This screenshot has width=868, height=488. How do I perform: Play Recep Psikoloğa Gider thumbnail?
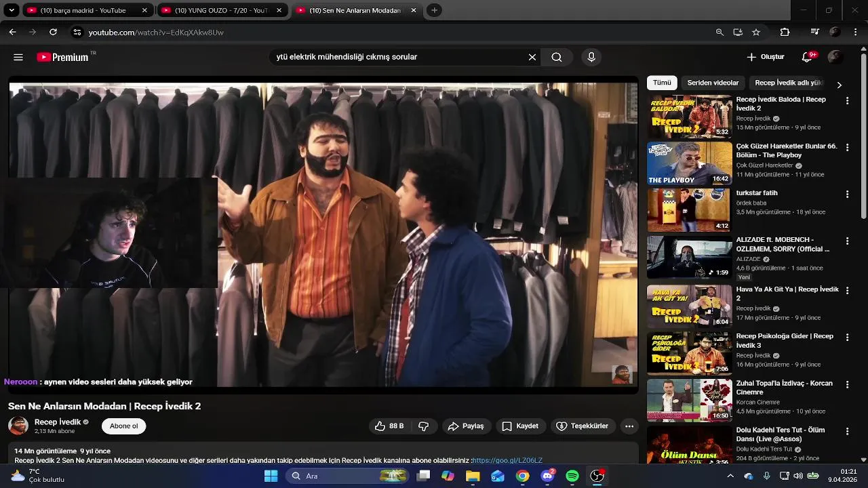[x=690, y=353]
